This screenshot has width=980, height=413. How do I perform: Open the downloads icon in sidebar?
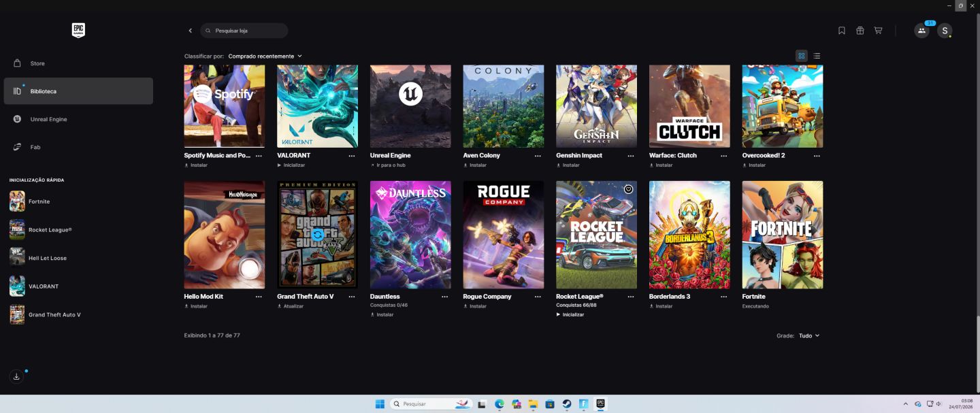tap(17, 376)
